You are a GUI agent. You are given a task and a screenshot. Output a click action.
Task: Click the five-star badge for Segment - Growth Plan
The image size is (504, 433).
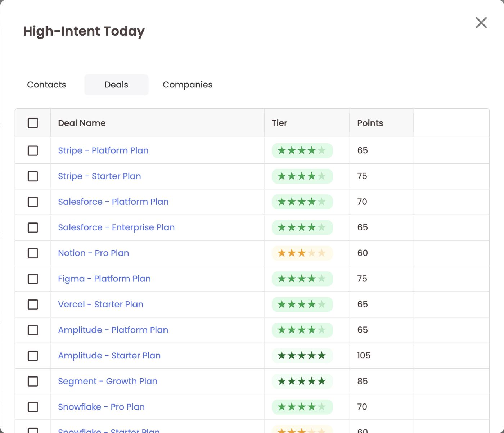302,382
